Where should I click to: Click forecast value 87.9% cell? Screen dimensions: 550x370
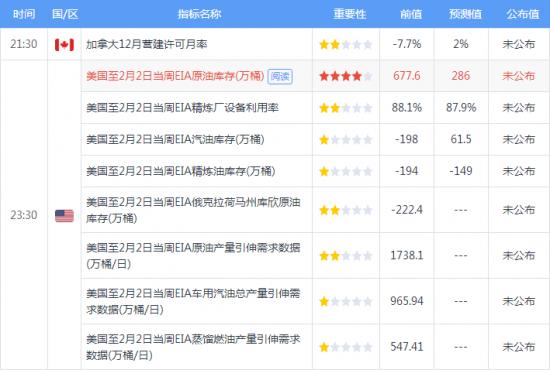pos(461,107)
